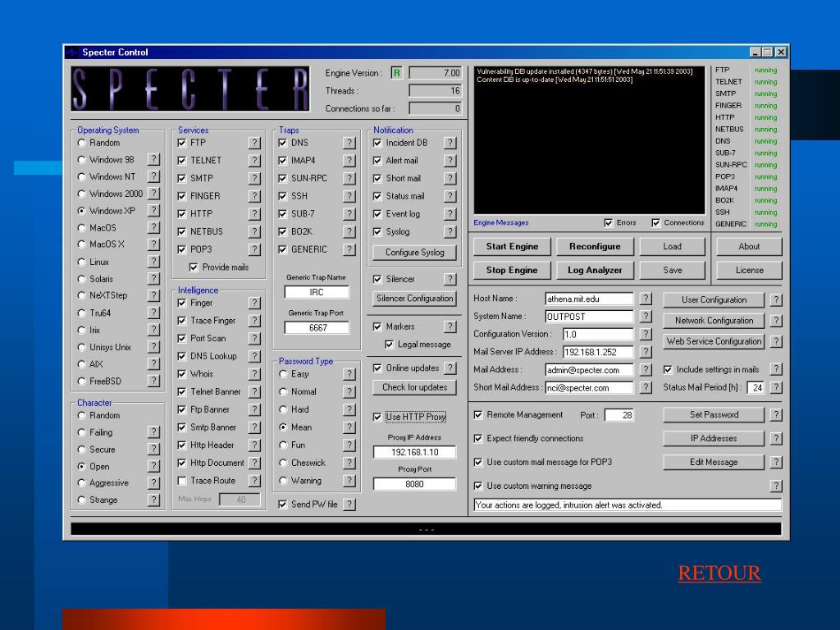Viewport: 840px width, 630px height.
Task: Open help for the Cheswick password type
Action: tap(349, 463)
